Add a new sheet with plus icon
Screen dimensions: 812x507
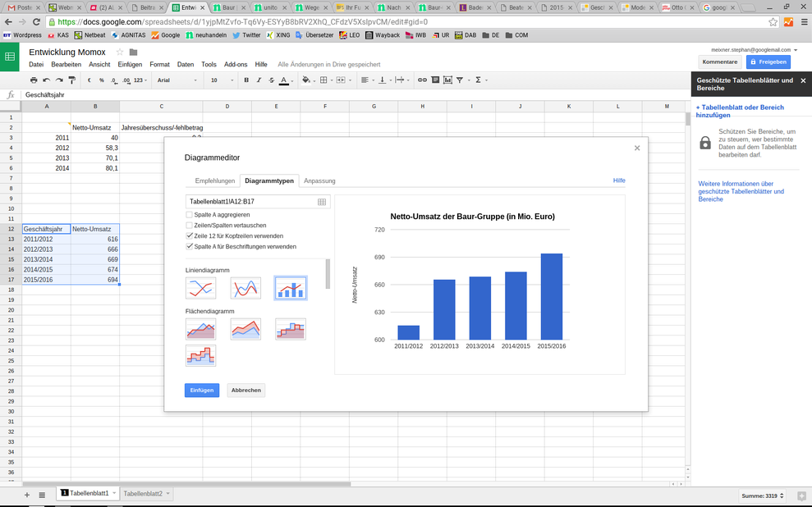click(x=27, y=495)
